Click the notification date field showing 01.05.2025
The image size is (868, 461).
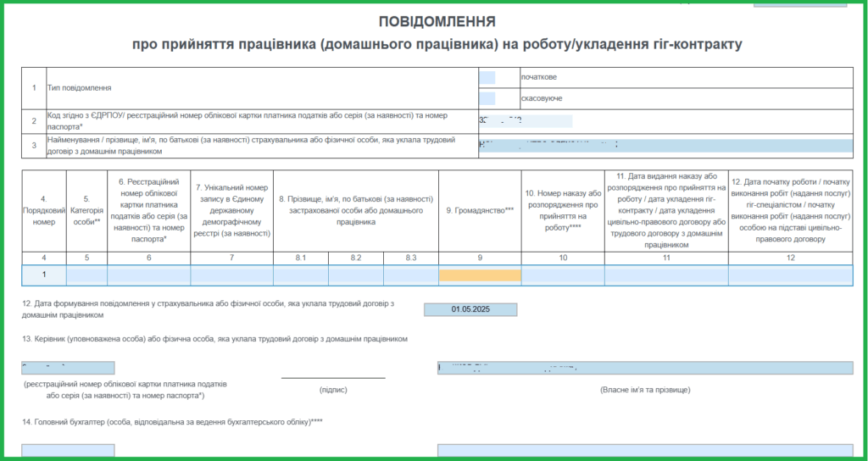[x=470, y=310]
